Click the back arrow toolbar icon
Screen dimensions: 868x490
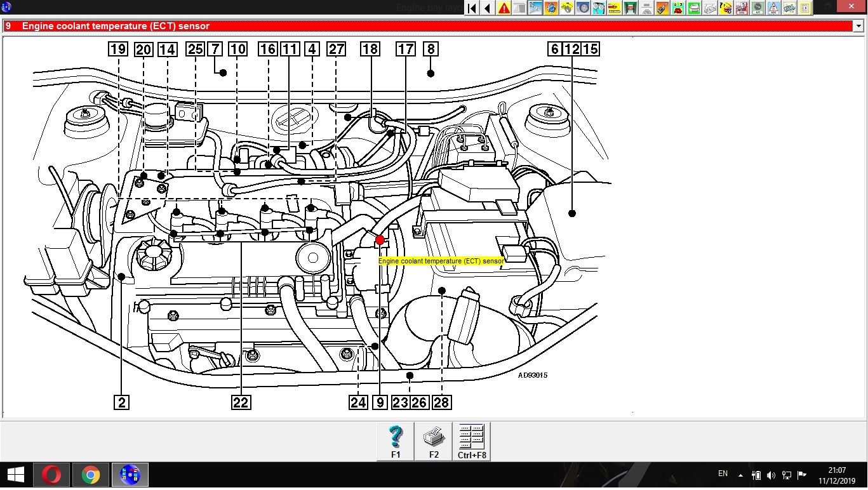[488, 8]
